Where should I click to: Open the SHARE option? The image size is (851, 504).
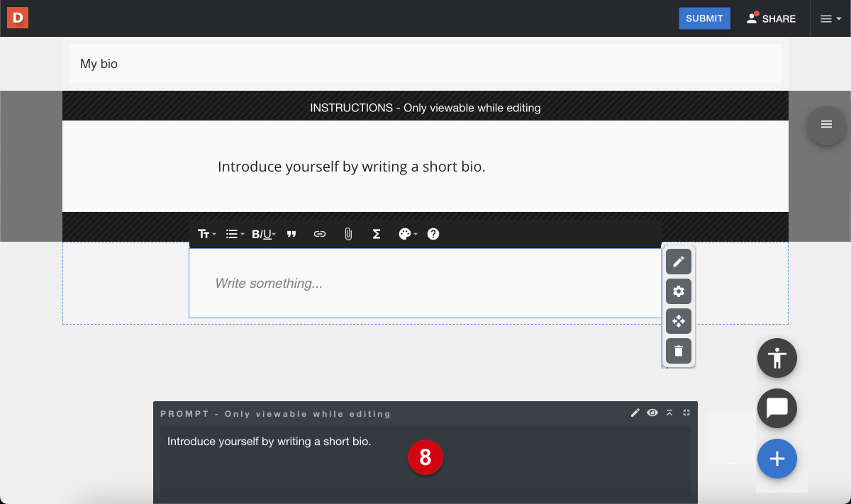click(x=771, y=18)
